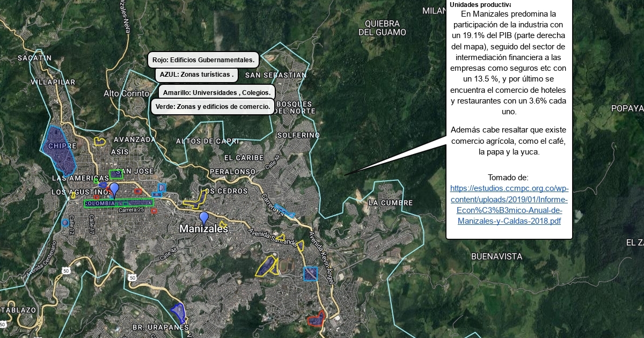Click the ALTOS DE CAPRI neighborhood label
Screen dimensions: 644x338
[x=208, y=141]
